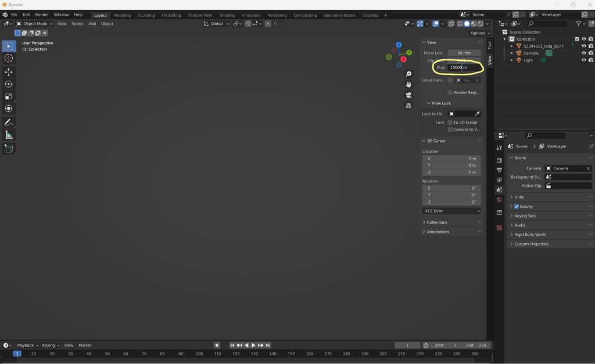This screenshot has width=595, height=364.
Task: Enable Lock To 3D Cursor checkbox
Action: click(x=450, y=122)
